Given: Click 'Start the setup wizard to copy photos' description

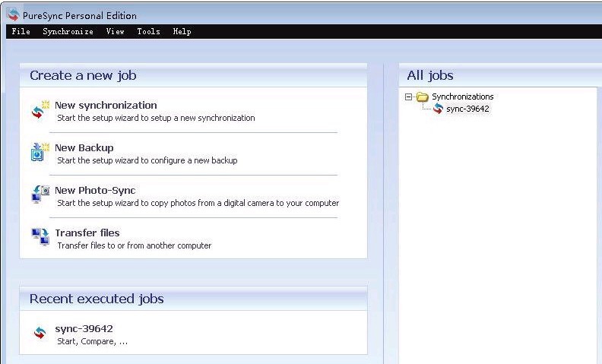Looking at the screenshot, I should point(198,203).
